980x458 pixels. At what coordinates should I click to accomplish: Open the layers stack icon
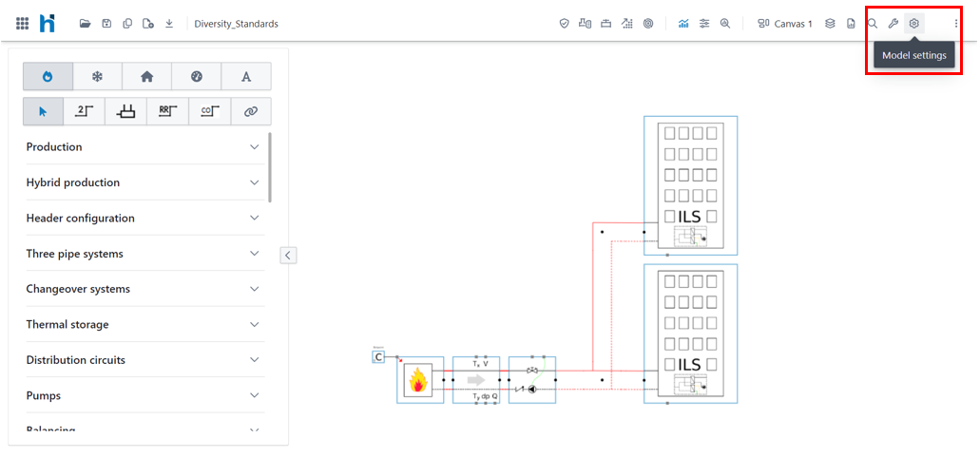click(830, 24)
